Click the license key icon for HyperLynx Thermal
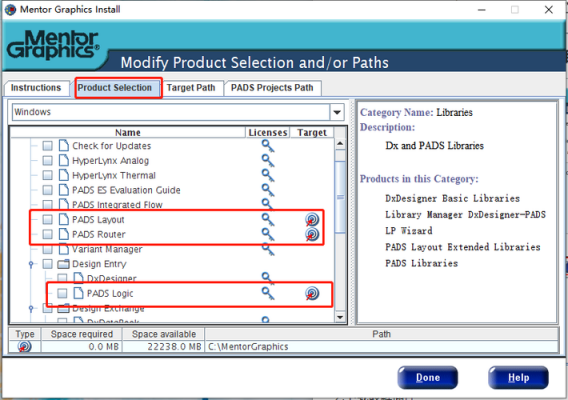568x400 pixels. click(268, 175)
